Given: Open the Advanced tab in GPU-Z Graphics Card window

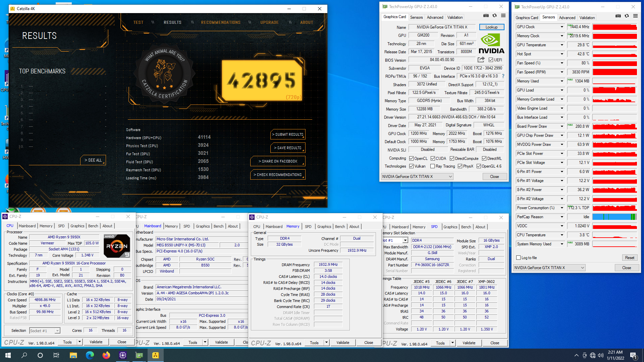Looking at the screenshot, I should (x=435, y=17).
